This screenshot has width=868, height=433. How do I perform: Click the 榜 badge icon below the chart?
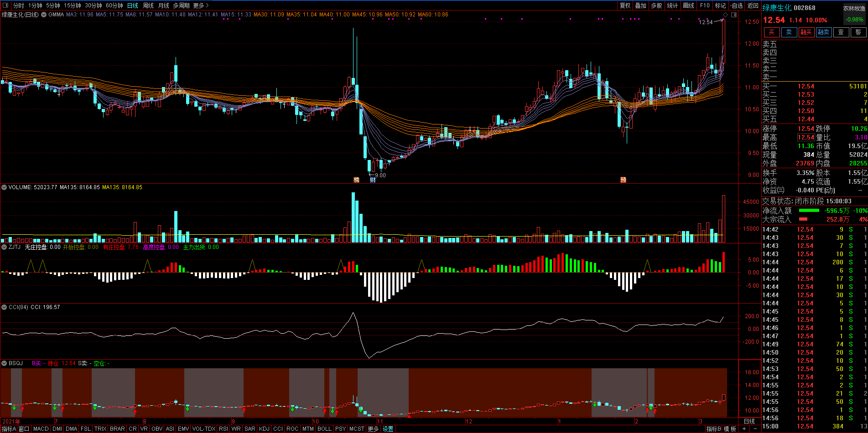356,180
